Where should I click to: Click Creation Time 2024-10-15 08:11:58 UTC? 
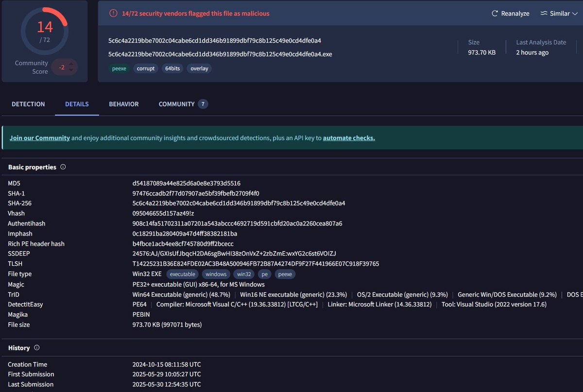click(x=167, y=364)
